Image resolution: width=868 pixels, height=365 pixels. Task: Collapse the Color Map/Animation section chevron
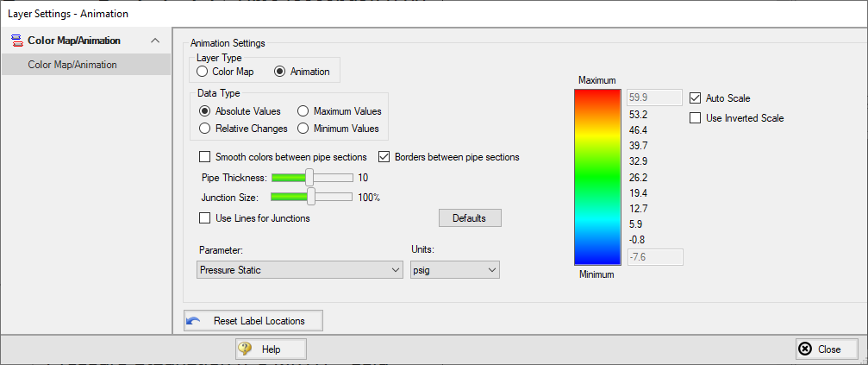pos(155,41)
